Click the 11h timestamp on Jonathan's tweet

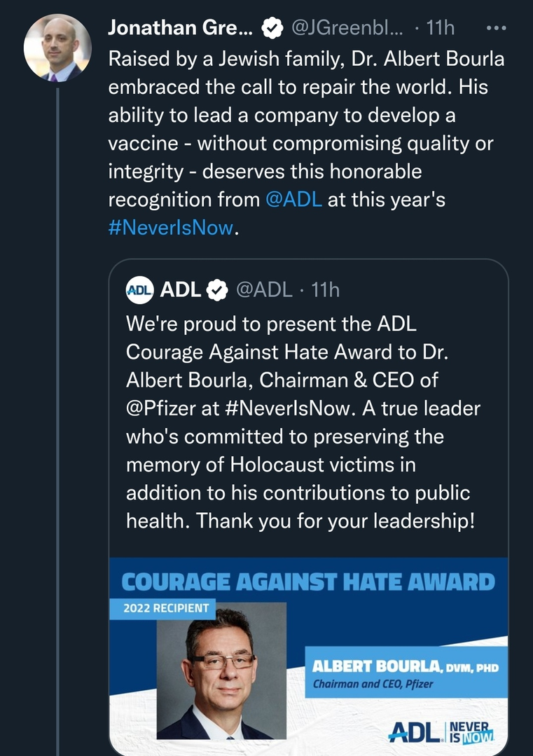click(x=440, y=28)
